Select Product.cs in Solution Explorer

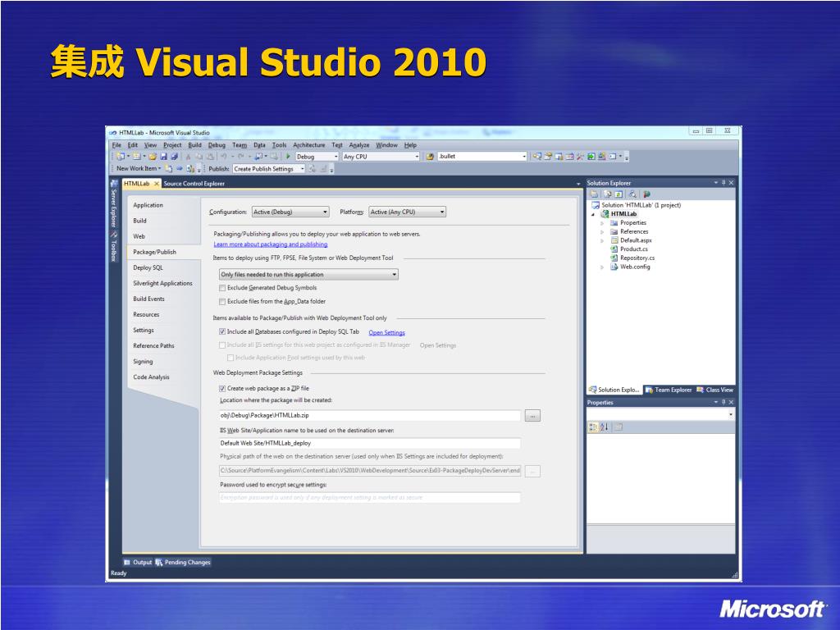tap(634, 249)
